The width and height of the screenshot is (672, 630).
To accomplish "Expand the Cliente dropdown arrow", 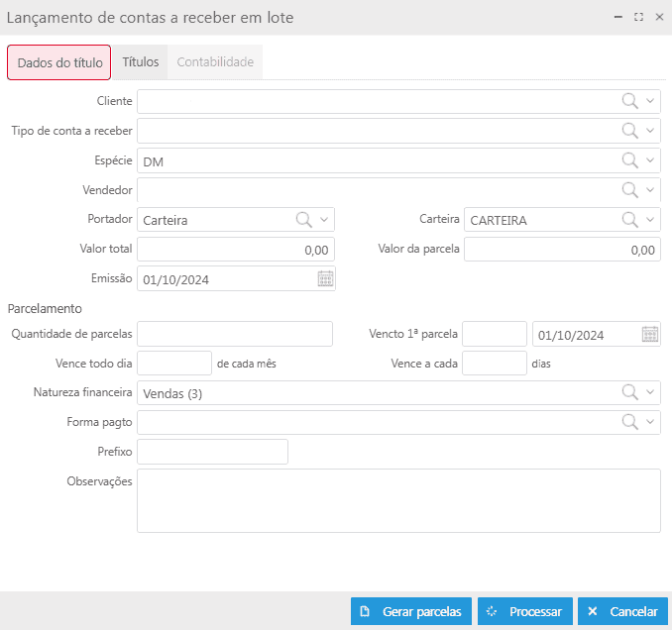I will pyautogui.click(x=650, y=101).
